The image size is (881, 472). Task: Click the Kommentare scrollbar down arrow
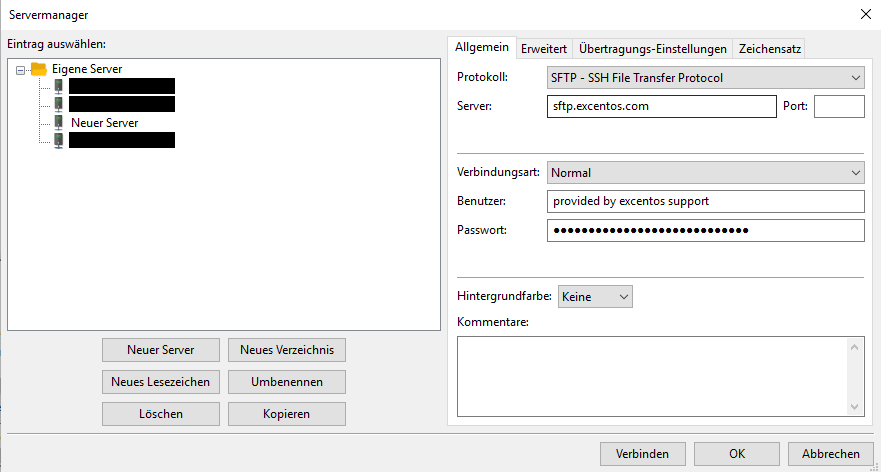[x=855, y=406]
